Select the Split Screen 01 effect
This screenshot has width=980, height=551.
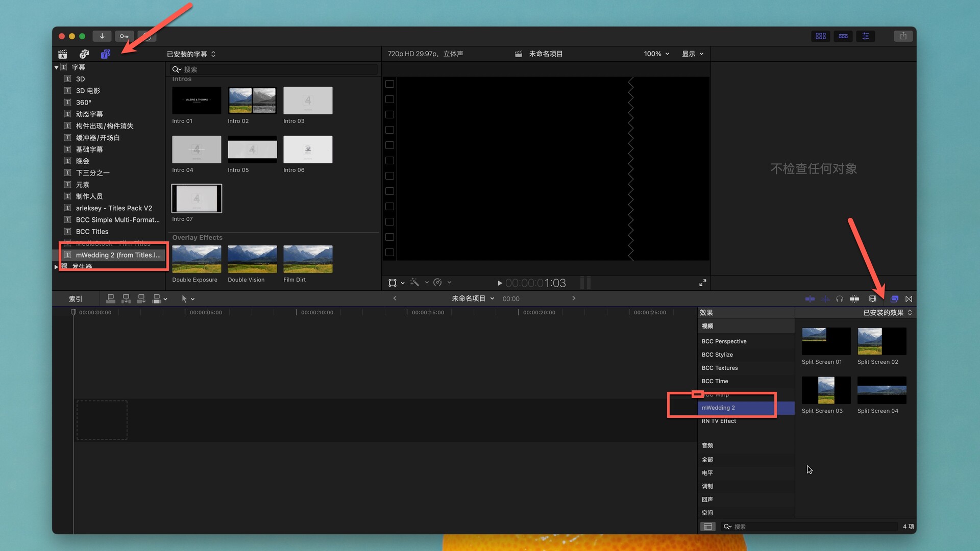(826, 341)
